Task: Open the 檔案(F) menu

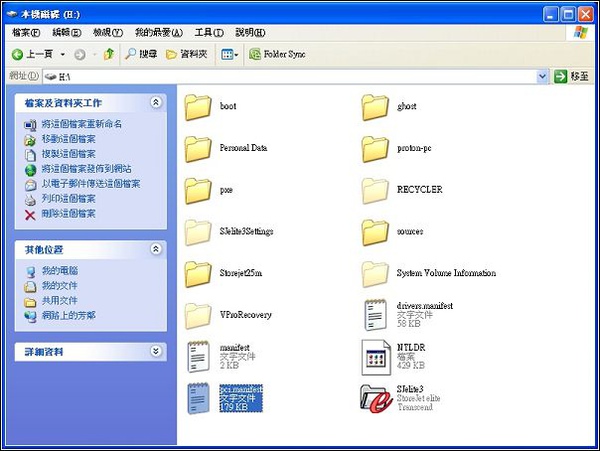Action: [x=24, y=32]
